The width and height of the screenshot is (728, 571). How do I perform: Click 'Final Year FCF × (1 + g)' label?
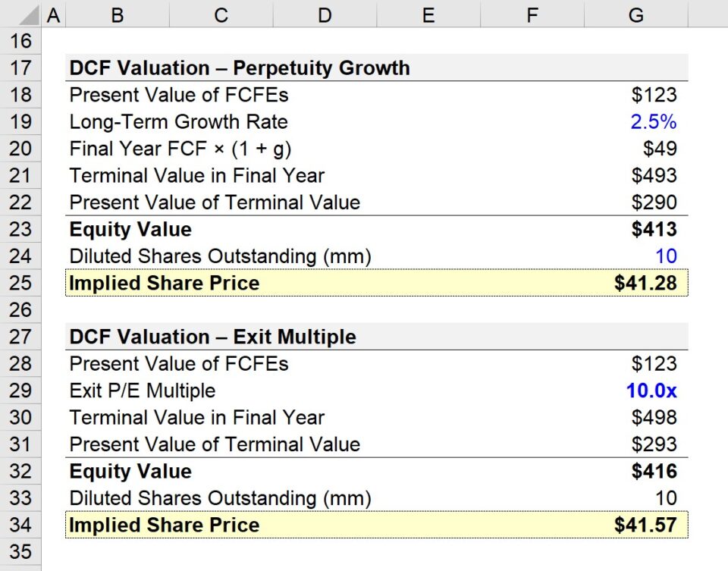pos(180,149)
